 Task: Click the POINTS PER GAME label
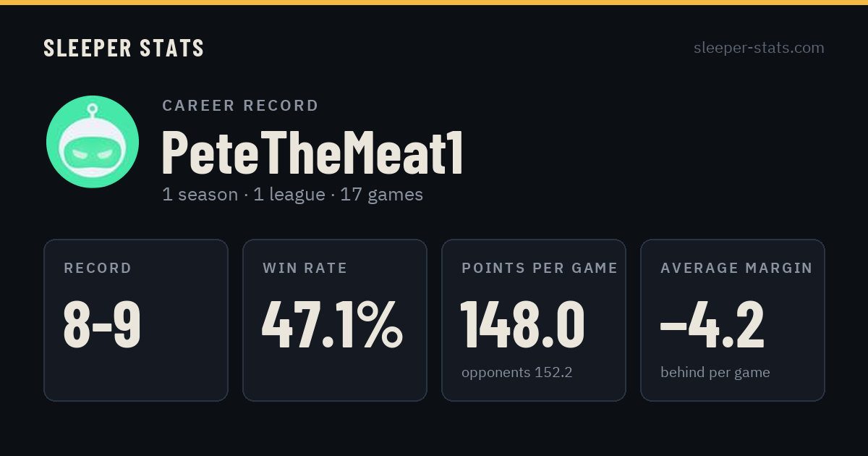[540, 269]
